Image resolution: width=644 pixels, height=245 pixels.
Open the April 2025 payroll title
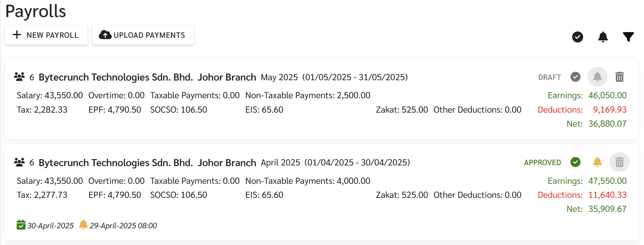[x=147, y=163]
